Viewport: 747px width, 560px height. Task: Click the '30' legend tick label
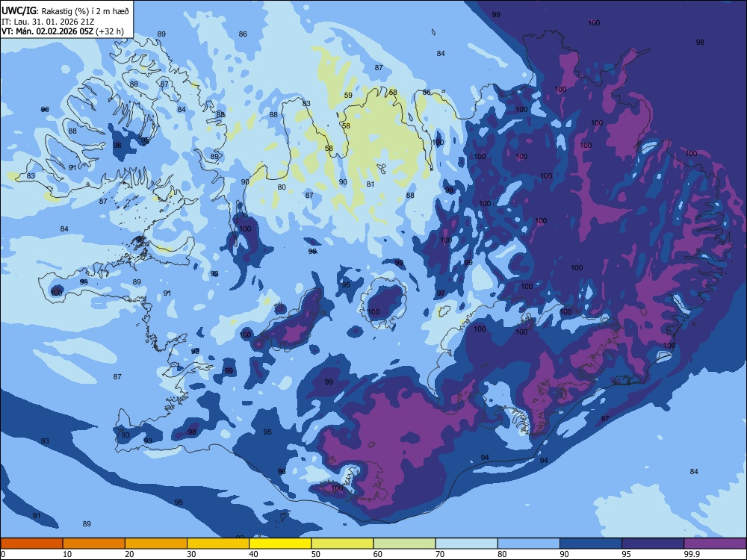[x=191, y=554]
